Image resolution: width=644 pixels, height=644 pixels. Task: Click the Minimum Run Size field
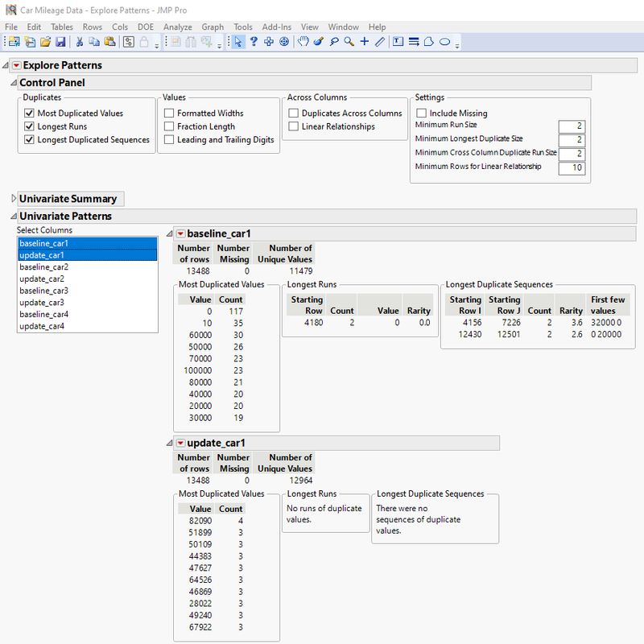click(x=571, y=126)
